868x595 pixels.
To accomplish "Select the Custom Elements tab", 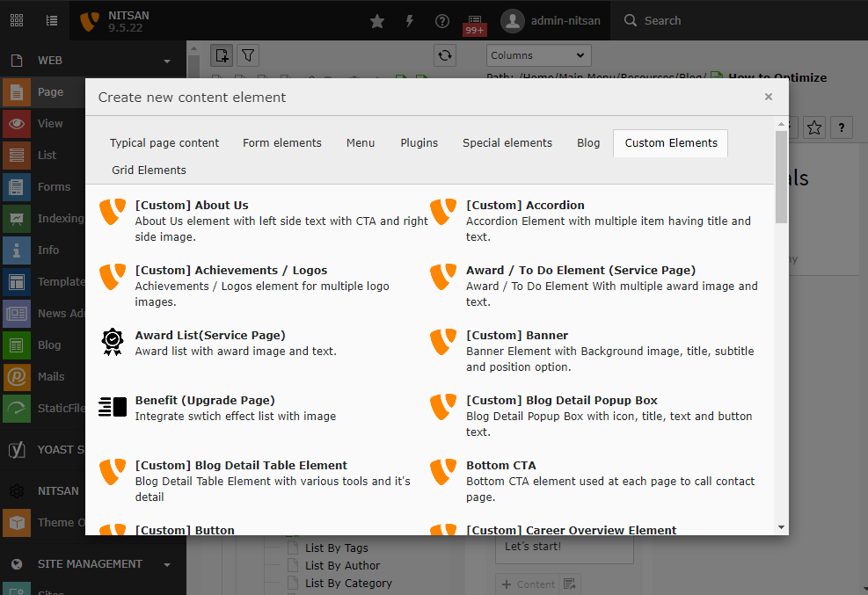I will pos(671,142).
